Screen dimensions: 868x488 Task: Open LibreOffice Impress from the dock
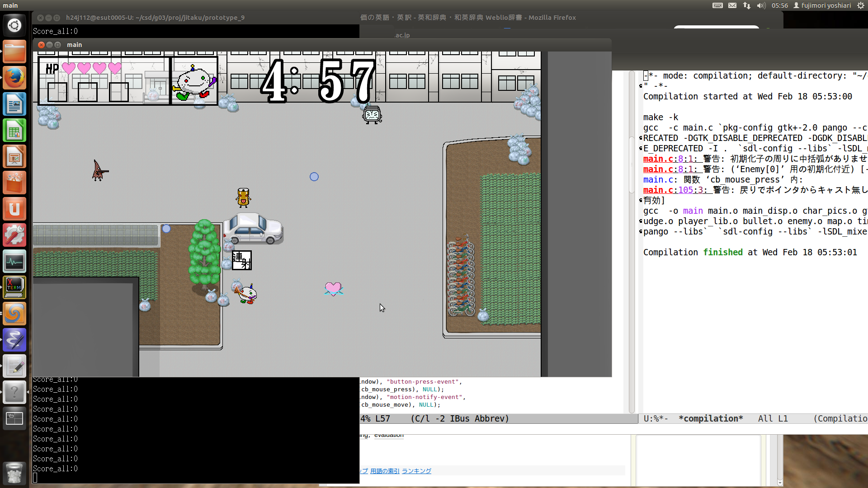(14, 156)
